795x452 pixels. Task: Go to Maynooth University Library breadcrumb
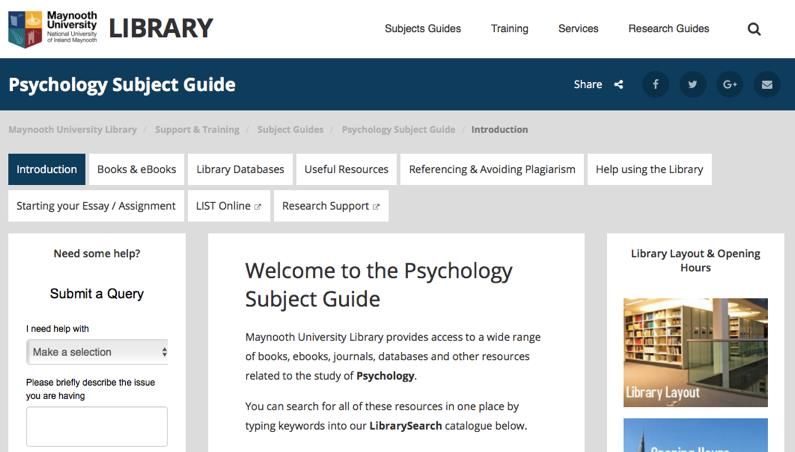click(73, 129)
